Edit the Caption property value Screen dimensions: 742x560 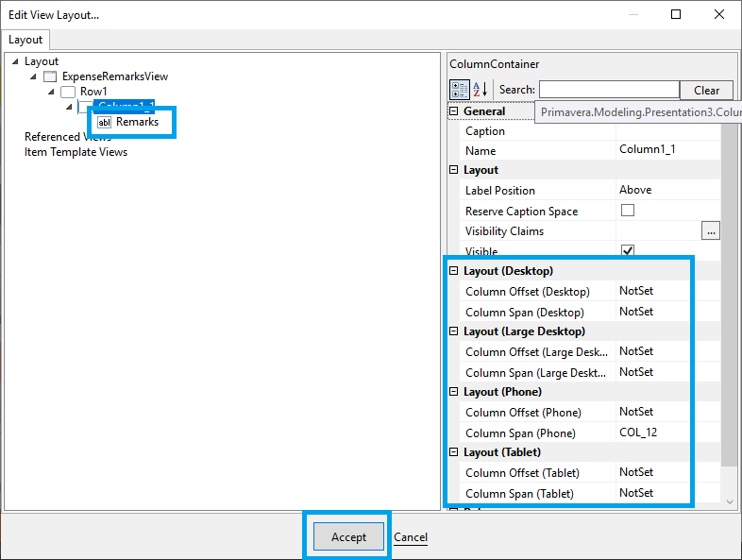[x=667, y=131]
